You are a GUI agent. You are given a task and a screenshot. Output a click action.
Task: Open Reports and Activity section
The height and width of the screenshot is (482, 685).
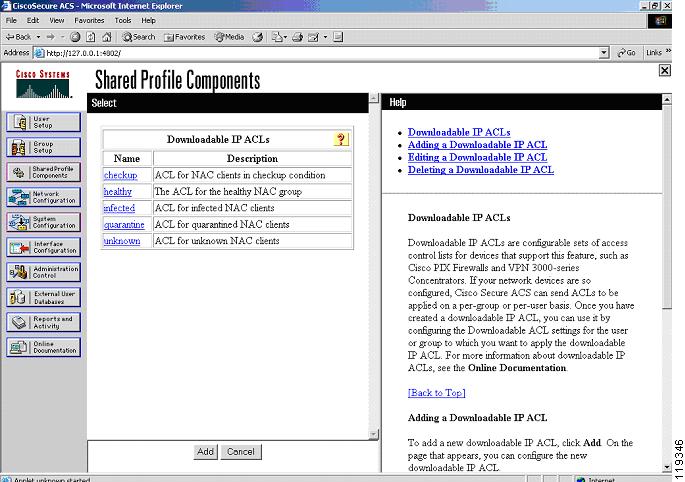pyautogui.click(x=43, y=322)
